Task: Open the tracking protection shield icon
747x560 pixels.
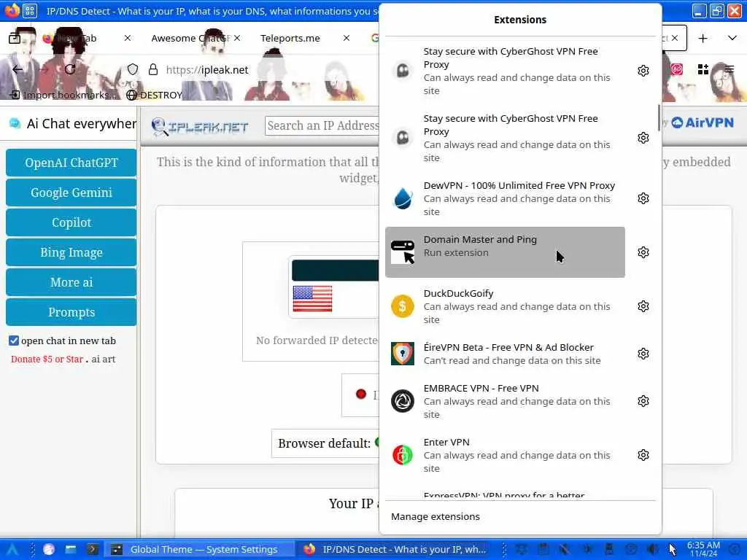Action: coord(133,69)
